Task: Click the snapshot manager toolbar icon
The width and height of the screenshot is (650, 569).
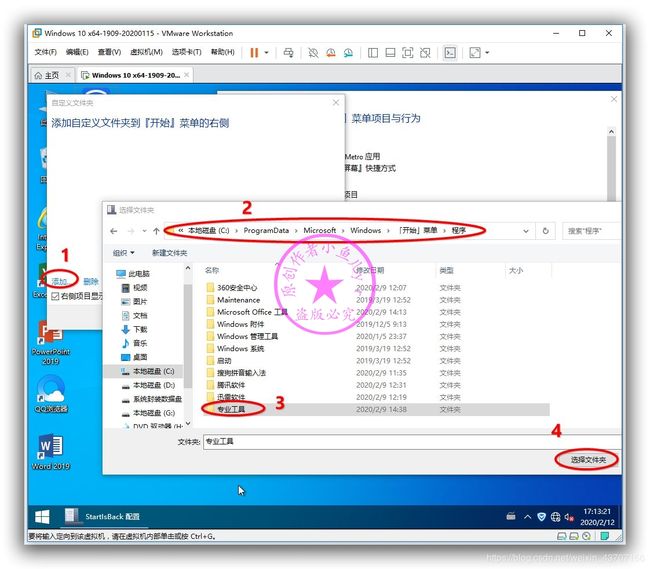Action: pyautogui.click(x=348, y=53)
